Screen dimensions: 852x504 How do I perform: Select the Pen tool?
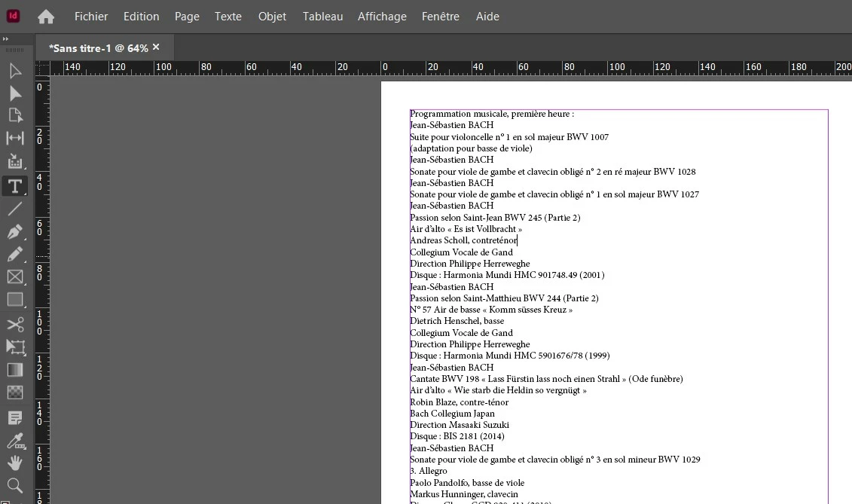tap(15, 231)
